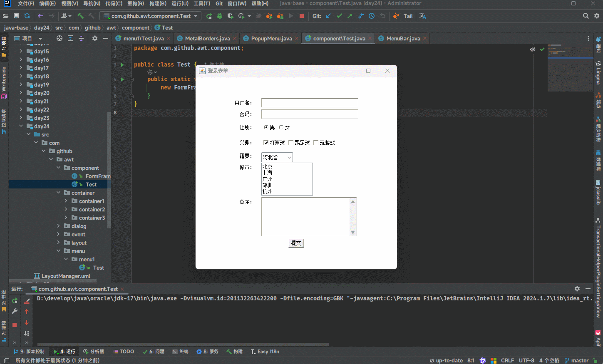The width and height of the screenshot is (603, 364).
Task: Select the 女 radio button
Action: click(281, 127)
